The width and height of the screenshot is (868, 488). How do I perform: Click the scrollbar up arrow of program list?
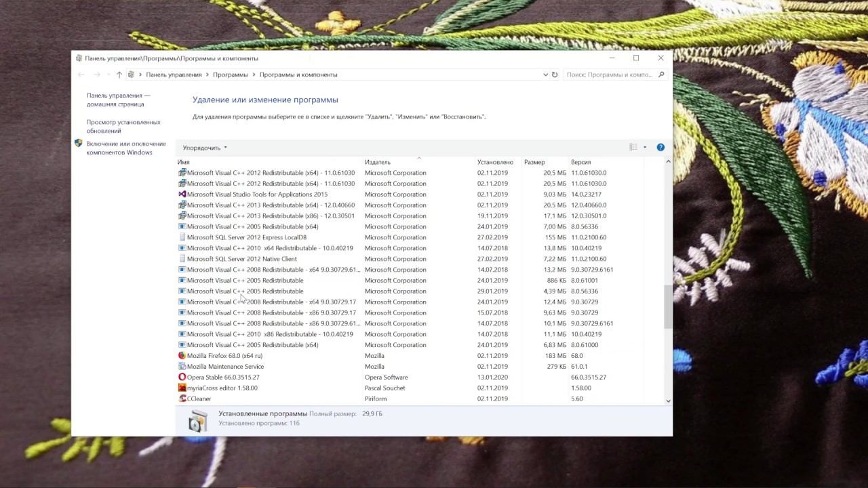tap(668, 162)
